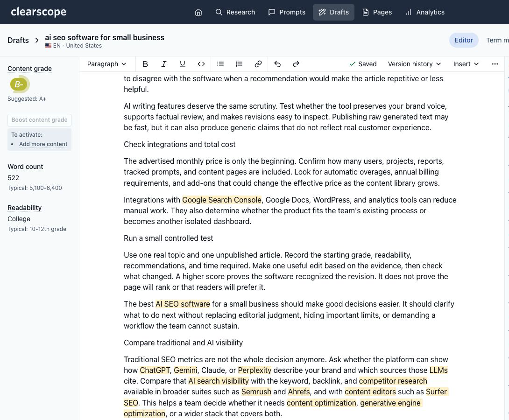The height and width of the screenshot is (420, 509).
Task: Click highlighted term ChatGPT
Action: 155,370
